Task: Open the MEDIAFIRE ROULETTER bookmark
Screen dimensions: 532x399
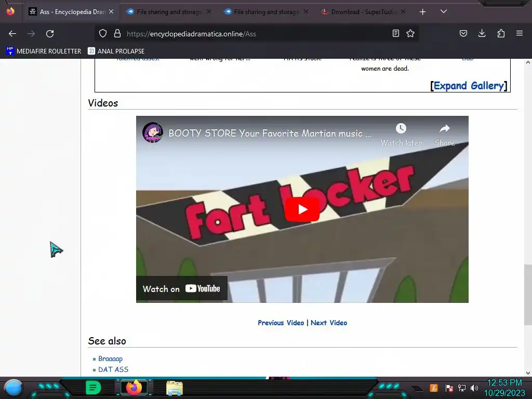Action: point(44,51)
